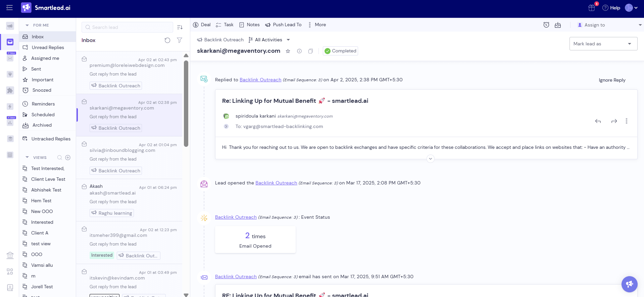
Task: Open the analytics chart icon in left rail
Action: tap(10, 123)
